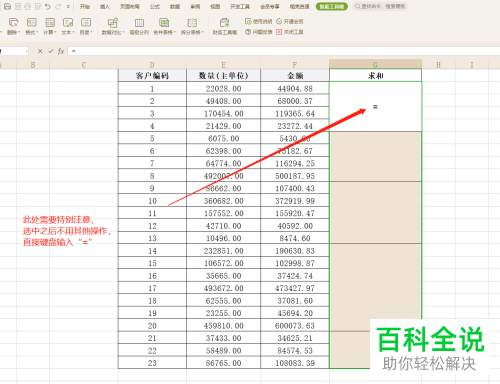Click the Print Preview icon before Undo
The height and width of the screenshot is (384, 500).
37,6
